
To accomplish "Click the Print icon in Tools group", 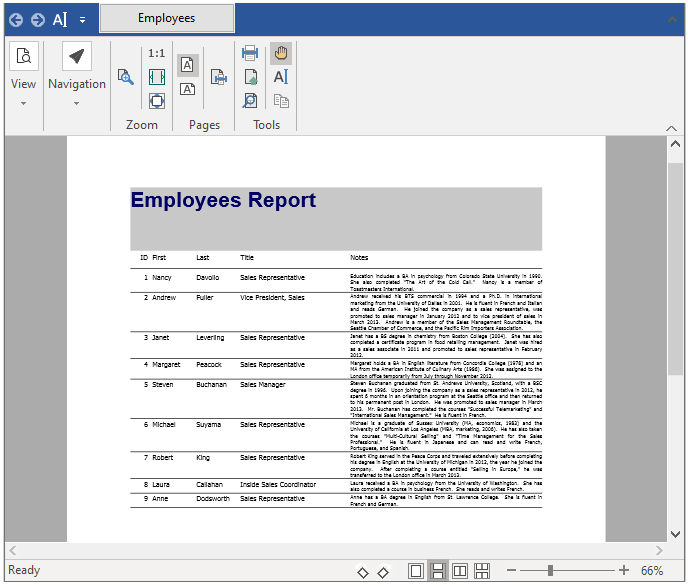I will pyautogui.click(x=250, y=53).
